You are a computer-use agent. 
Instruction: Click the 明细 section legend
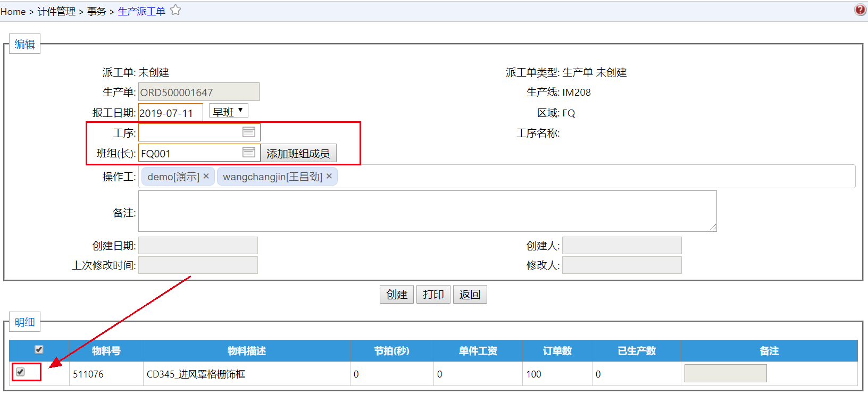point(24,322)
